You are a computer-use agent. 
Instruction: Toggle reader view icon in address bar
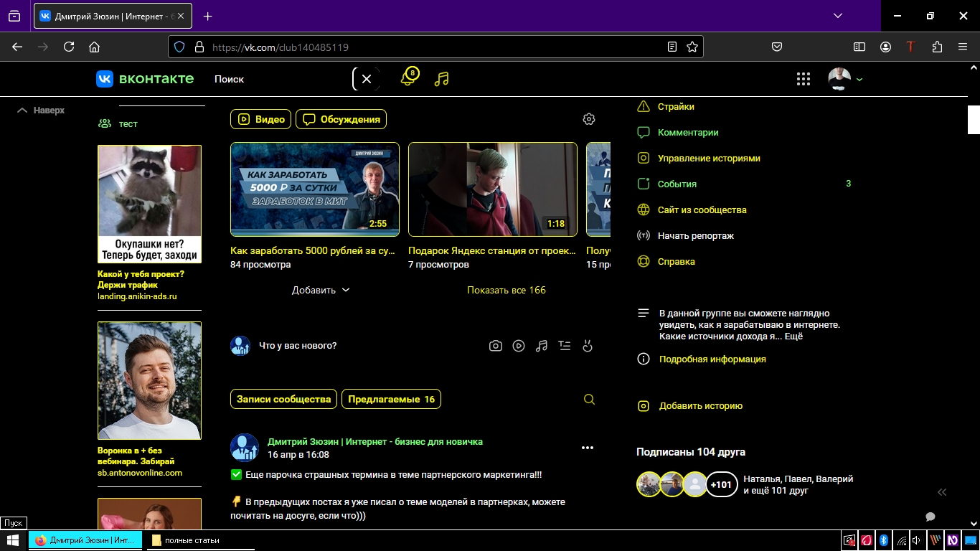tap(672, 47)
